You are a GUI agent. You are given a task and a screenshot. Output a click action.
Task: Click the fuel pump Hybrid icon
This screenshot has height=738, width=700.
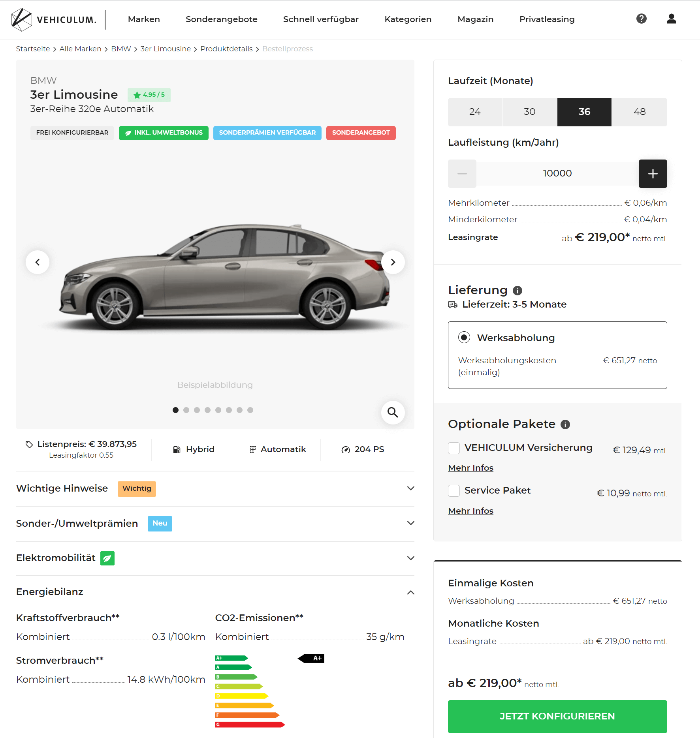tap(177, 450)
